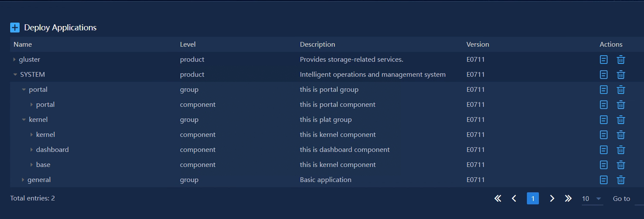Screen dimensions: 644x219
Task: Click the Name column header
Action: 23,45
